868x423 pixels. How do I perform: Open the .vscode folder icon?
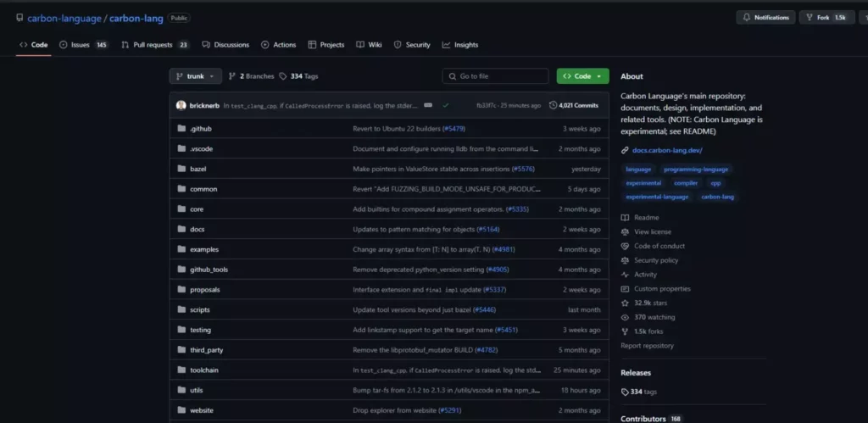[181, 148]
